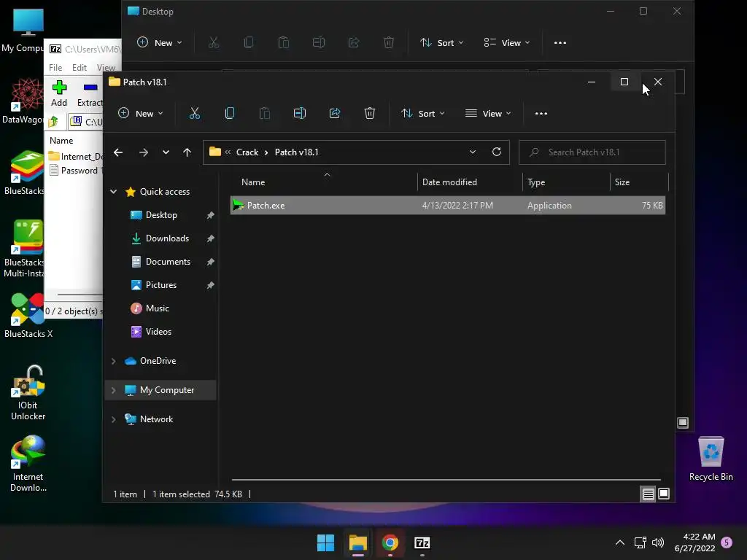Go up one folder level
Viewport: 747px width, 560px height.
pyautogui.click(x=187, y=152)
